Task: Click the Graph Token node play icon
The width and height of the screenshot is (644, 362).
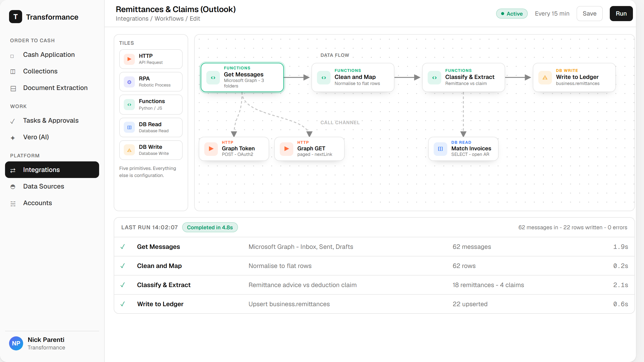Action: [211, 149]
